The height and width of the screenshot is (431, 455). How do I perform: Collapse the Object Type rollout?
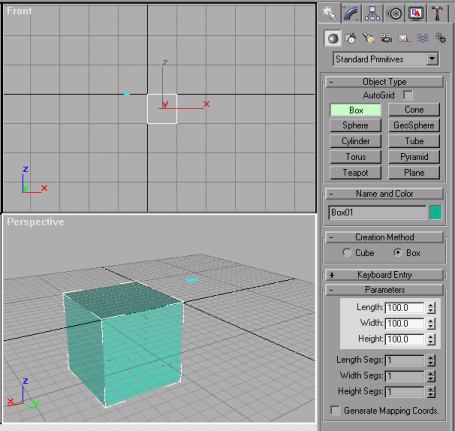tap(384, 82)
